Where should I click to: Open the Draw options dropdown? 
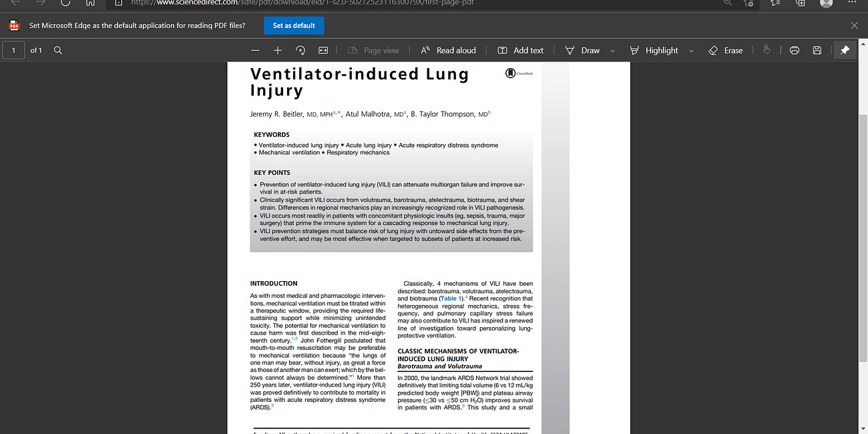point(612,50)
